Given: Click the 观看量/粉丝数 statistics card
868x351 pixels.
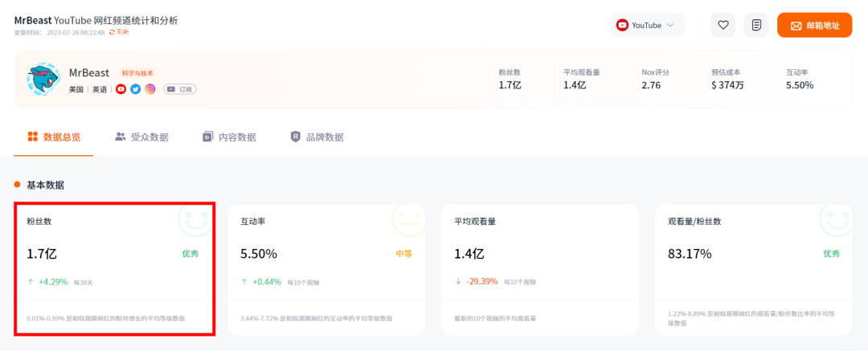Looking at the screenshot, I should [x=754, y=268].
